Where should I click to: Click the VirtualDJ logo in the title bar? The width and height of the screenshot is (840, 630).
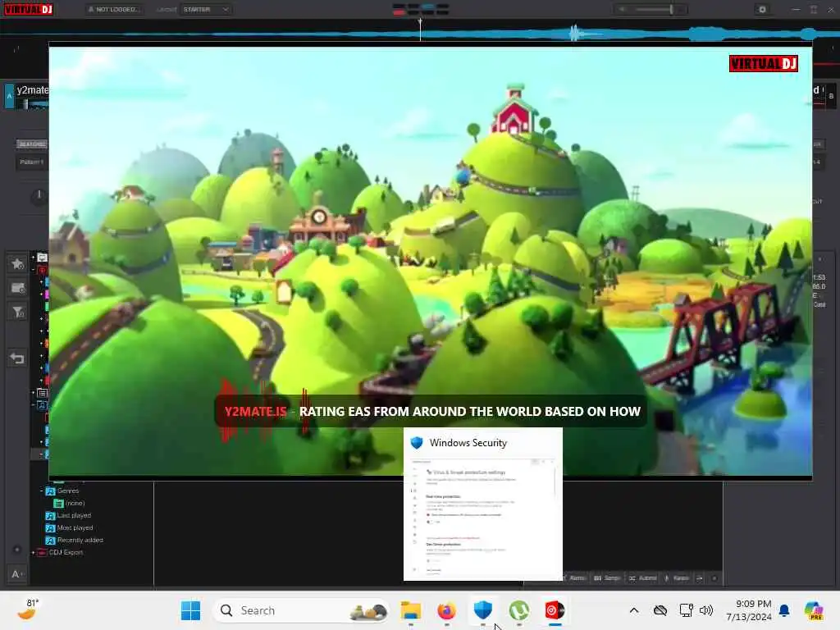(x=29, y=9)
